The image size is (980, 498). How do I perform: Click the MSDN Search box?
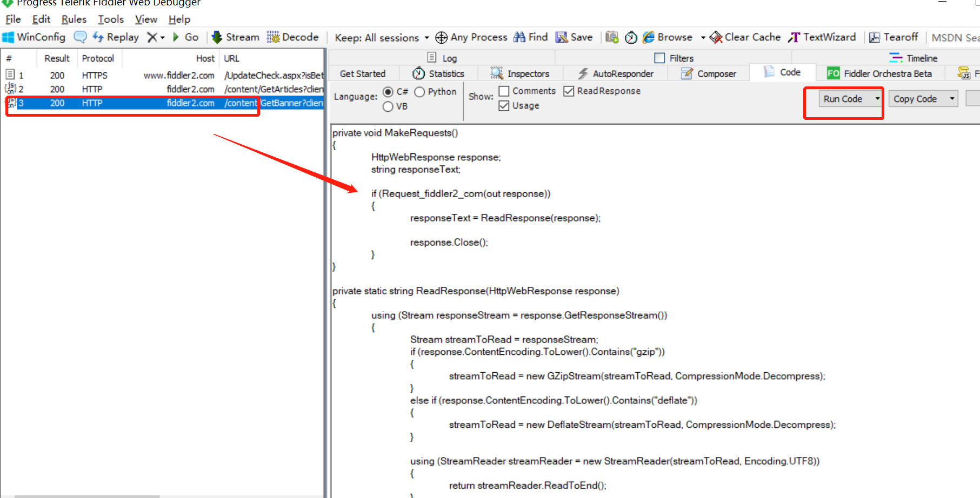tap(955, 38)
